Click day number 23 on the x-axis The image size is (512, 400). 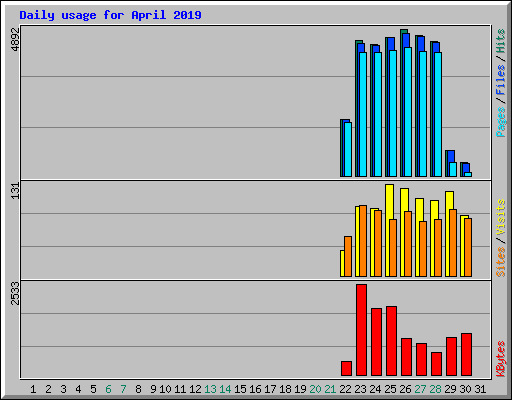tap(360, 389)
